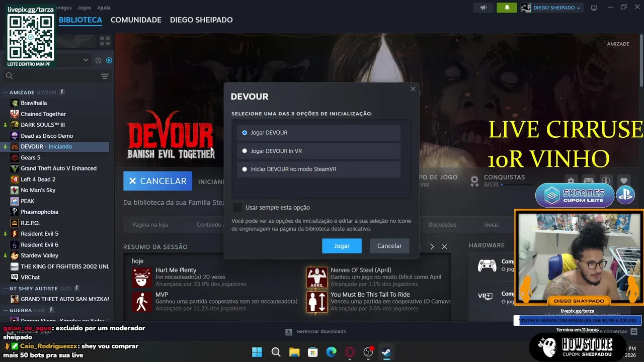Click Gerenciar downloads text
Screen dimensions: 644x362
(x=321, y=332)
